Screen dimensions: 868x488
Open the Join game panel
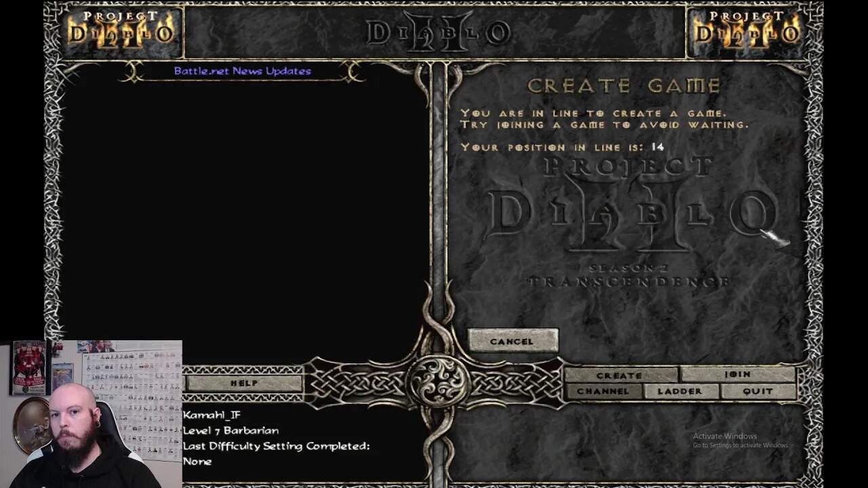click(x=737, y=374)
